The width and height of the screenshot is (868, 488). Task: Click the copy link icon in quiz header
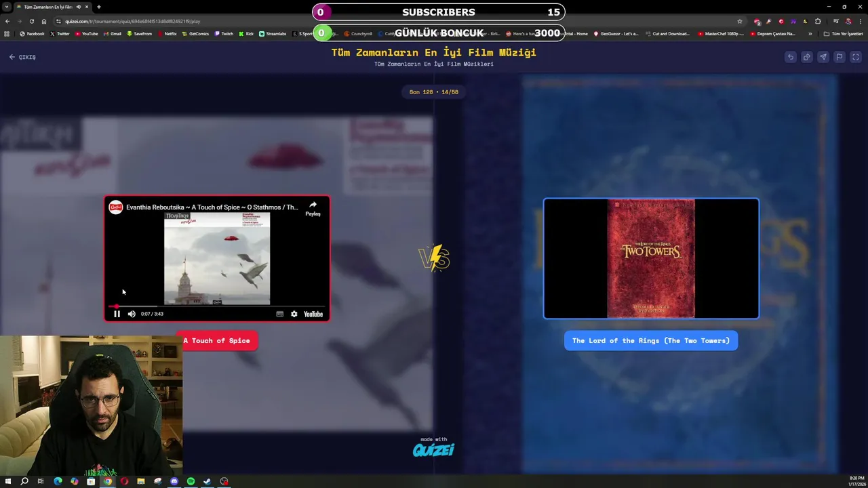pos(807,57)
